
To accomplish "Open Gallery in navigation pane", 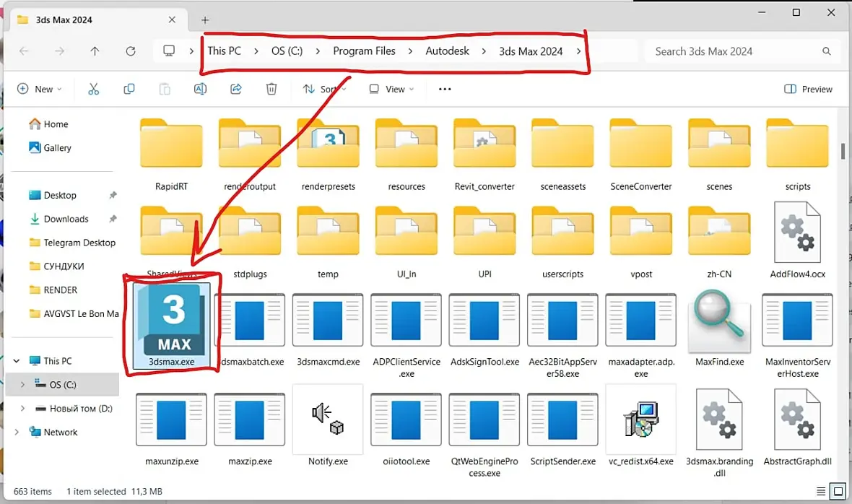I will (x=50, y=148).
